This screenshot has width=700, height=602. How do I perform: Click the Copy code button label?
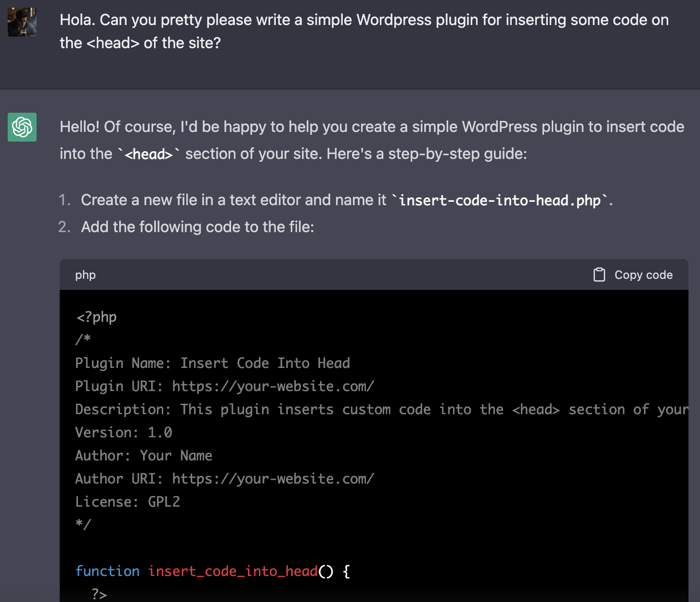644,275
